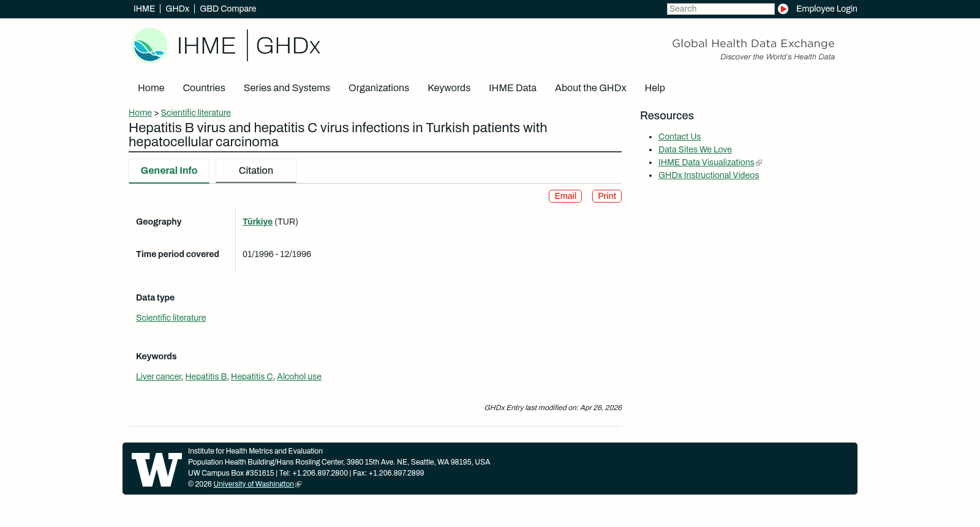Click the time period value 01/1996 - 12/1996
The height and width of the screenshot is (527, 980).
click(277, 254)
